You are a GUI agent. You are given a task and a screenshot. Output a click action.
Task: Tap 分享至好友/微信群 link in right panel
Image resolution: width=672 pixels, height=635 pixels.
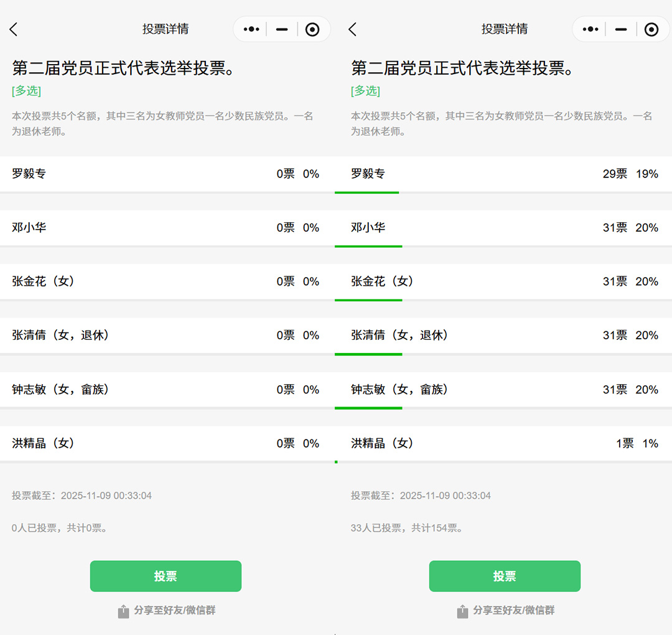(513, 610)
